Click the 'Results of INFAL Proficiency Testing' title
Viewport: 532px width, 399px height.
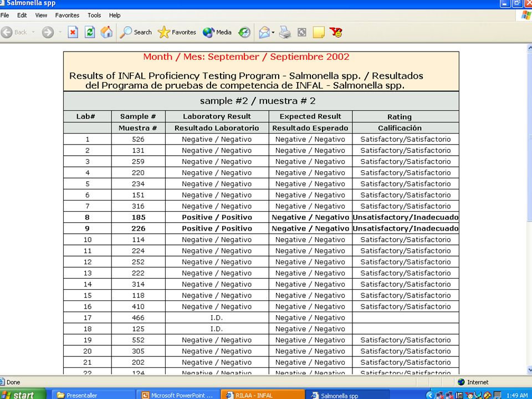click(246, 80)
